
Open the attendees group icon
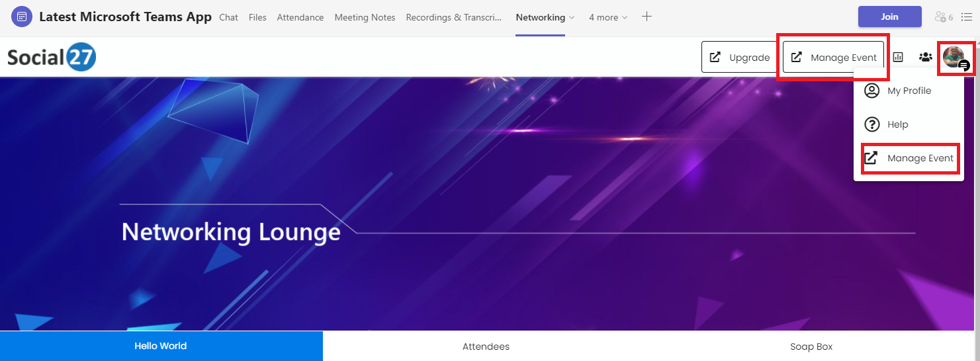926,58
